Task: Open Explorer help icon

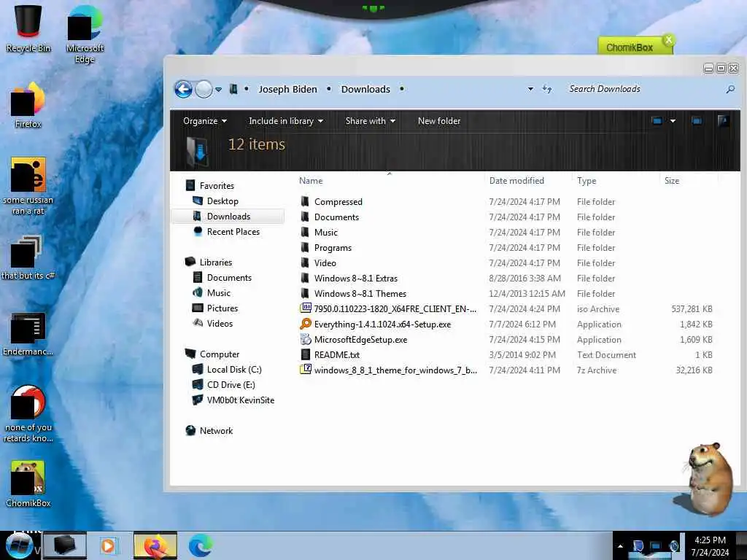Action: [723, 121]
